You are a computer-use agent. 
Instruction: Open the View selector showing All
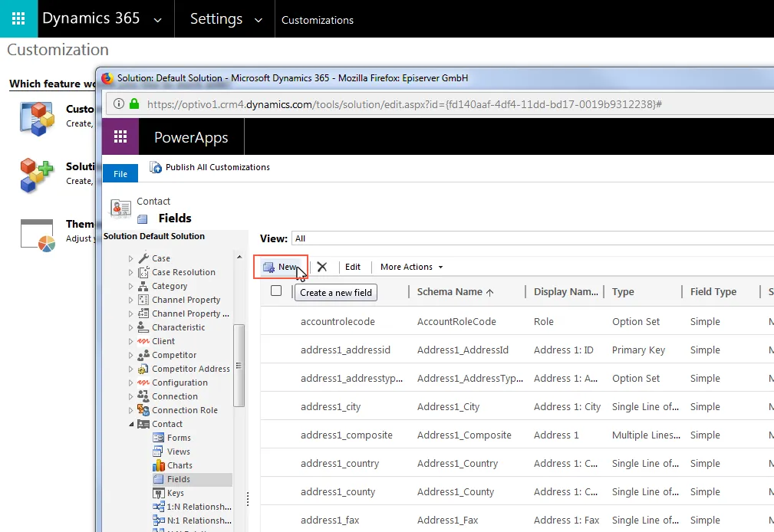(x=532, y=238)
